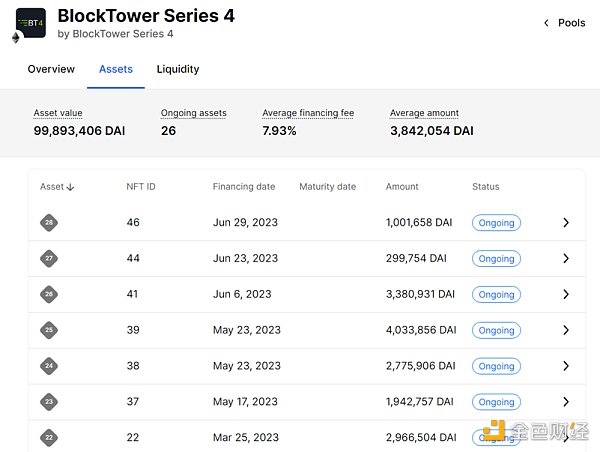Click asset badge number 28
The width and height of the screenshot is (600, 452).
(49, 222)
